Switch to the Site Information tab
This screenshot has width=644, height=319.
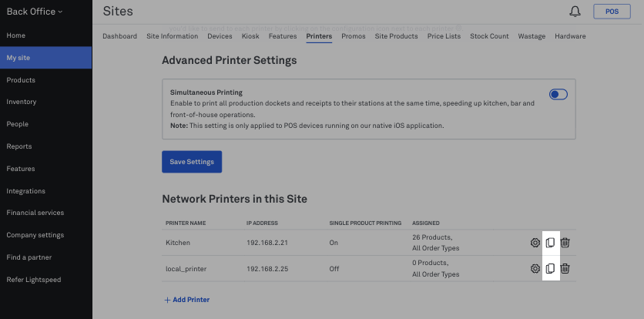pos(172,36)
